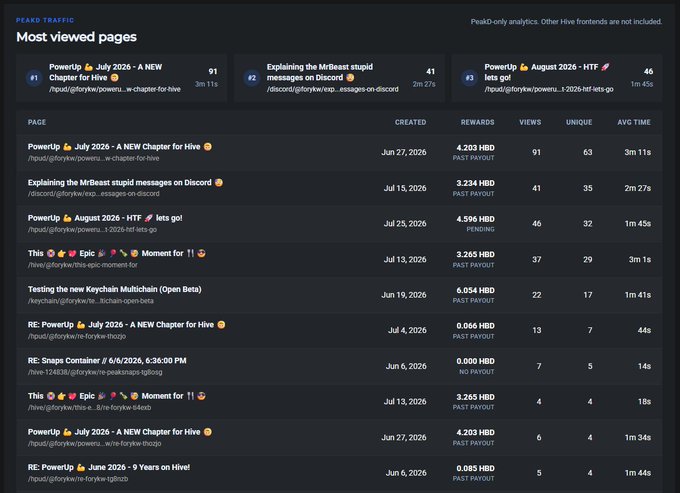680x493 pixels.
Task: Sort by the UNIQUE column header
Action: click(x=579, y=122)
